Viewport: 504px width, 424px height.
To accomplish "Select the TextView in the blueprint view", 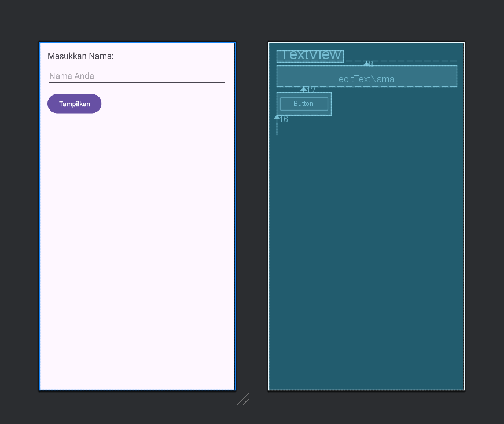I will tap(310, 56).
